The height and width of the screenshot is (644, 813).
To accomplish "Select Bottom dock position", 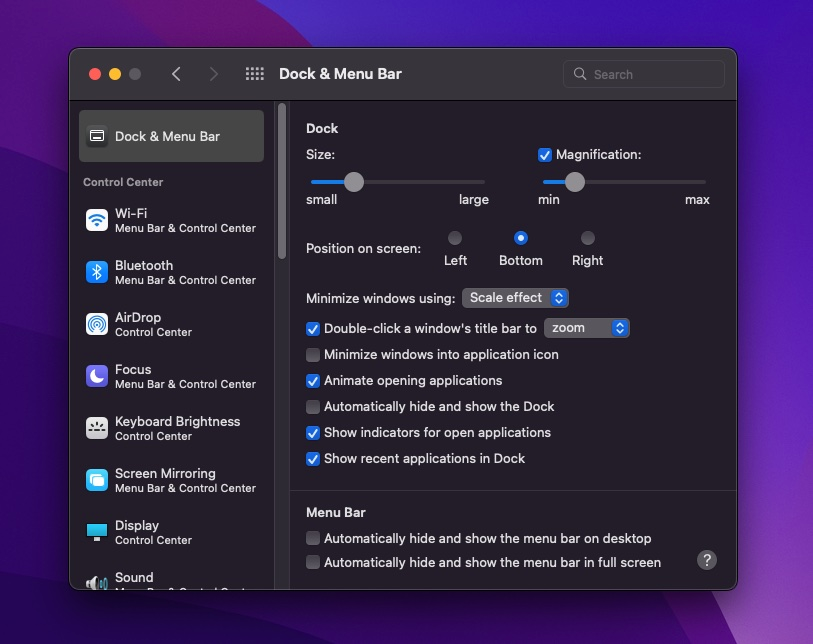I will 521,238.
